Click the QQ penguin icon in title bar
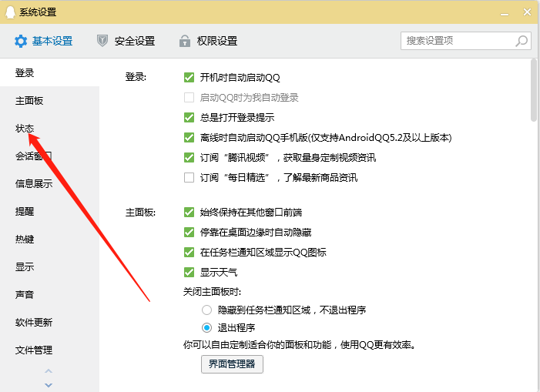This screenshot has width=540, height=392. pos(10,12)
